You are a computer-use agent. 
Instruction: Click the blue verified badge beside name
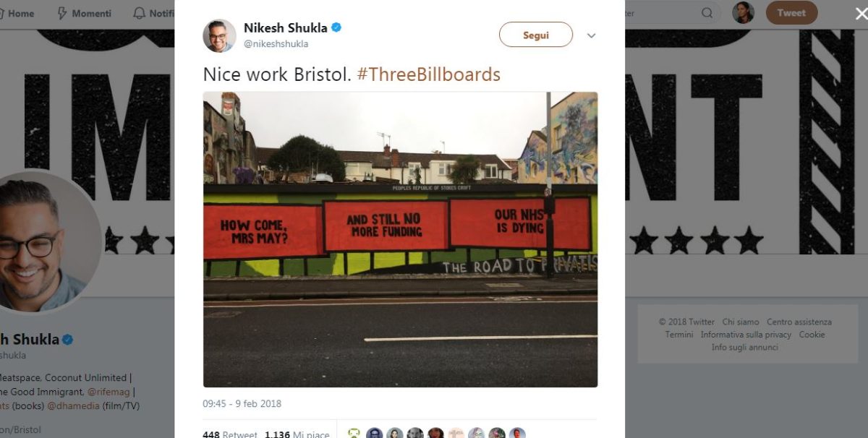[x=336, y=27]
